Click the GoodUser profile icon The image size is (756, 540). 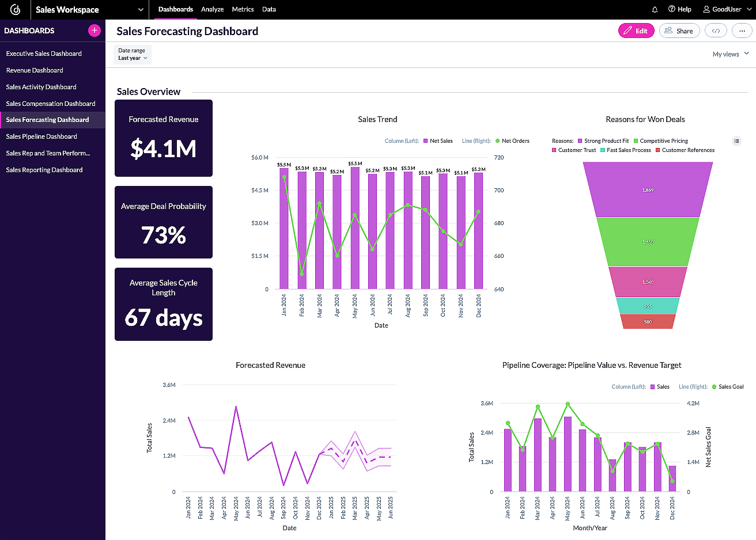click(x=706, y=9)
